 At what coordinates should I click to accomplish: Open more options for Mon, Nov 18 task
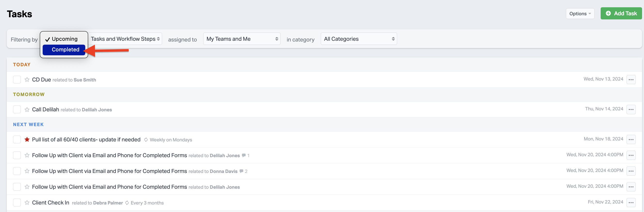[631, 139]
